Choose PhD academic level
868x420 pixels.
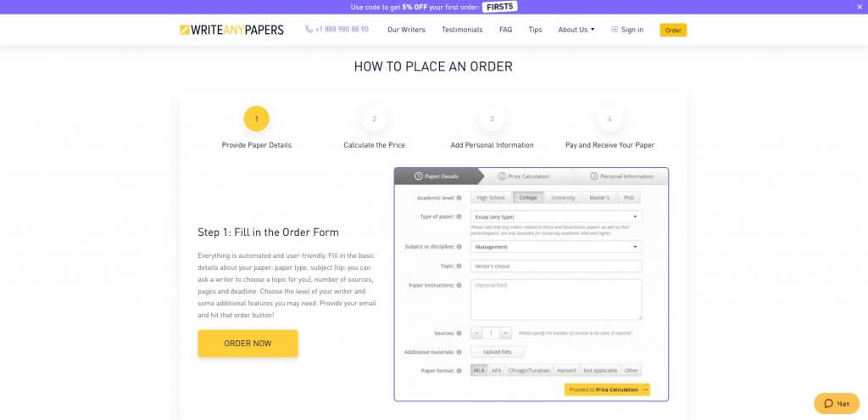[x=628, y=198]
